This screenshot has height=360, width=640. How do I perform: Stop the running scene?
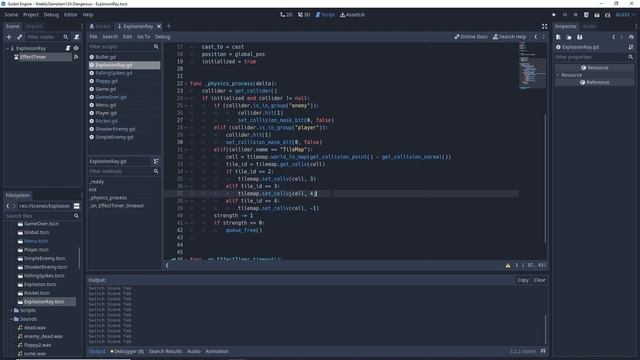(x=576, y=15)
